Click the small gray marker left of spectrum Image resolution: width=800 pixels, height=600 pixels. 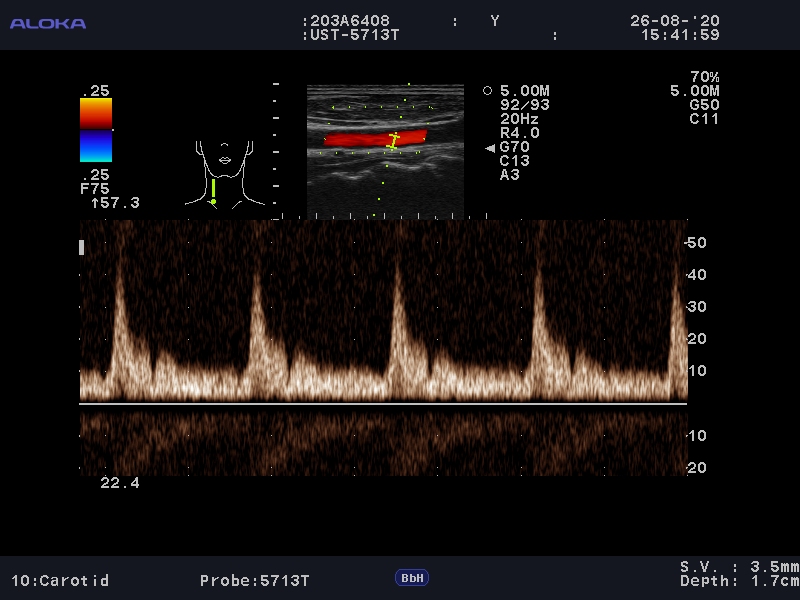pos(82,247)
